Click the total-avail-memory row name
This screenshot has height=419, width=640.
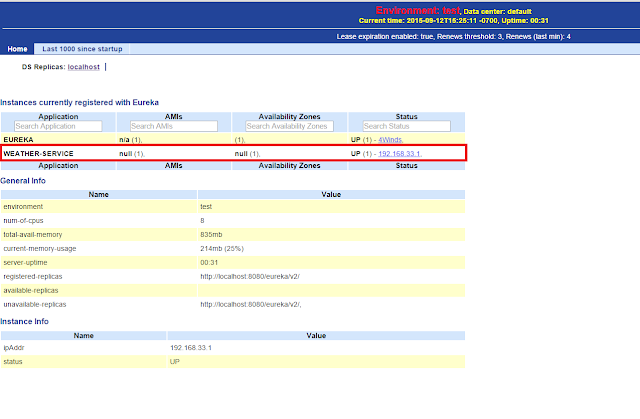click(33, 235)
